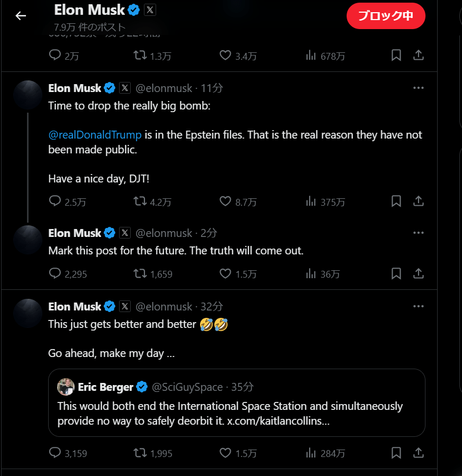Repost the 'This just gets better and better' post
The height and width of the screenshot is (476, 462).
pos(140,453)
